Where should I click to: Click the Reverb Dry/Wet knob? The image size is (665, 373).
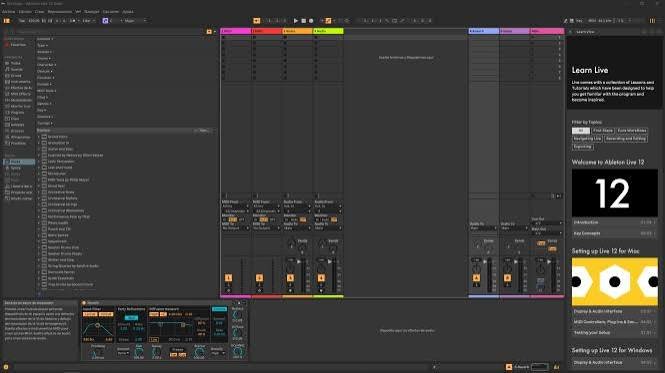pyautogui.click(x=238, y=351)
